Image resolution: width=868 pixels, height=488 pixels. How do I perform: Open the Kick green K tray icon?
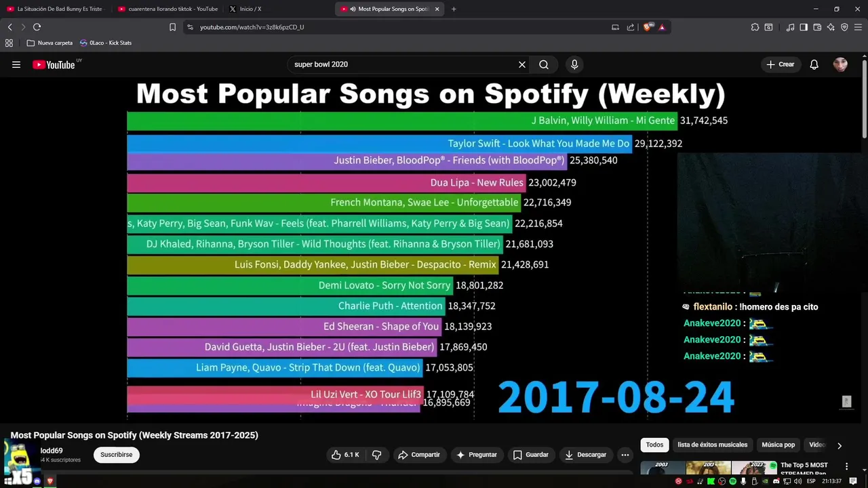point(711,481)
